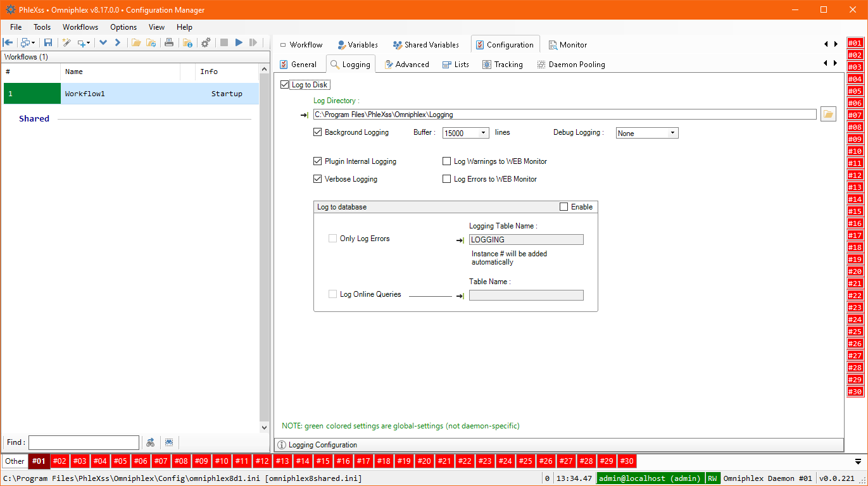Screen dimensions: 868x486
Task: Select daemon #15 in the bottom daemon bar
Action: tap(324, 461)
